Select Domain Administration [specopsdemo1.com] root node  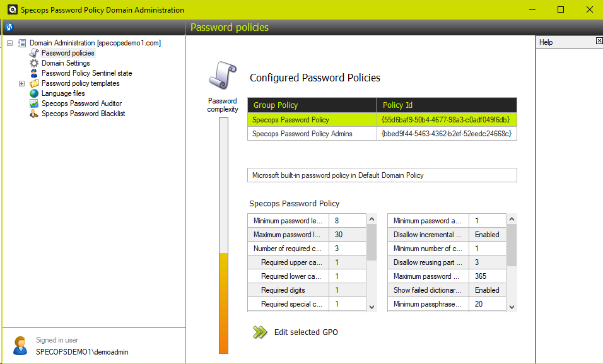coord(95,43)
